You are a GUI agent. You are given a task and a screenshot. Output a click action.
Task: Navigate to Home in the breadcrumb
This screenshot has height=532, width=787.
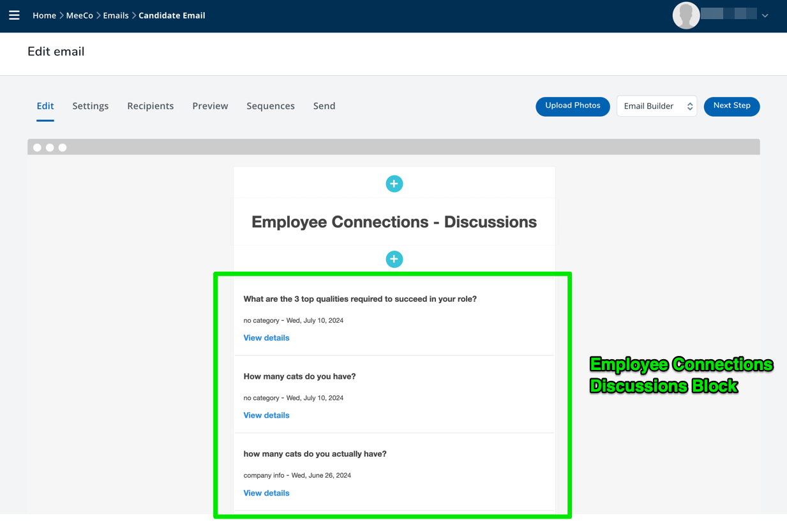click(44, 15)
